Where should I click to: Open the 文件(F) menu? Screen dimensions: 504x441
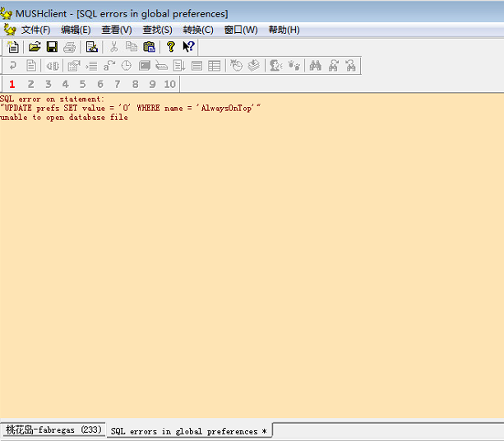click(x=35, y=30)
